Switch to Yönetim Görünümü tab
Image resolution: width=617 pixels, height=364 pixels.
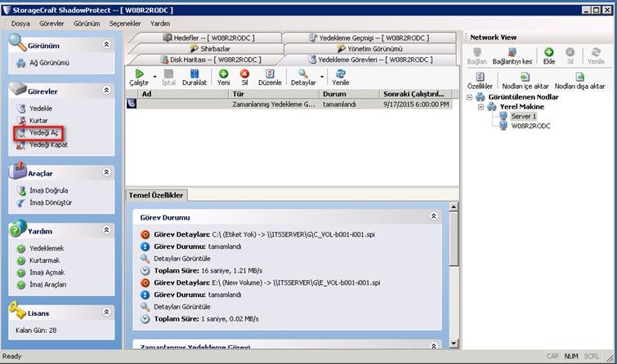[370, 49]
